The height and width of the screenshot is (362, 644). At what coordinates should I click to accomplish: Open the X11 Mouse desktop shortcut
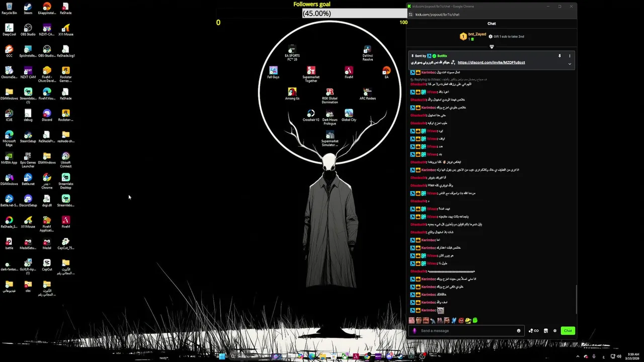[66, 30]
